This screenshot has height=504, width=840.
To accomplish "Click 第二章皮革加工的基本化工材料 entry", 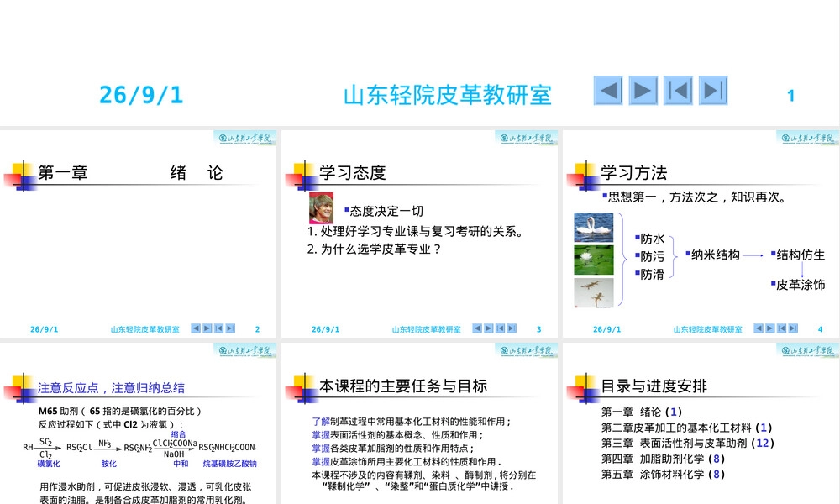I will point(686,428).
